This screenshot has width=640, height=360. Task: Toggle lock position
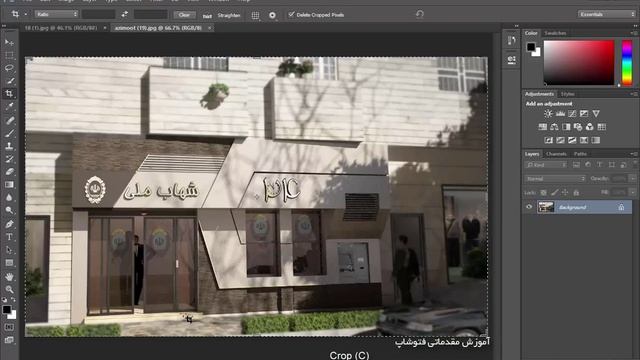coord(565,192)
